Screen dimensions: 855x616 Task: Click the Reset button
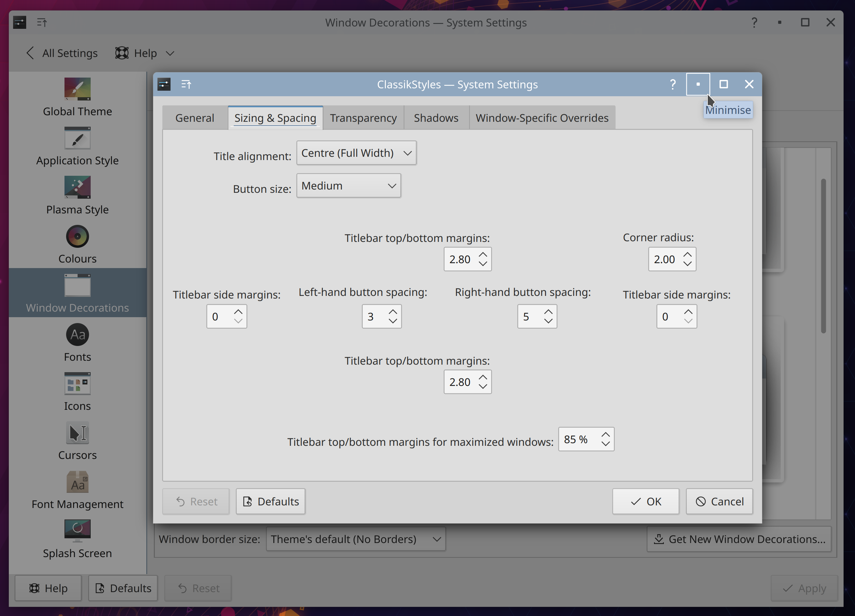[196, 501]
